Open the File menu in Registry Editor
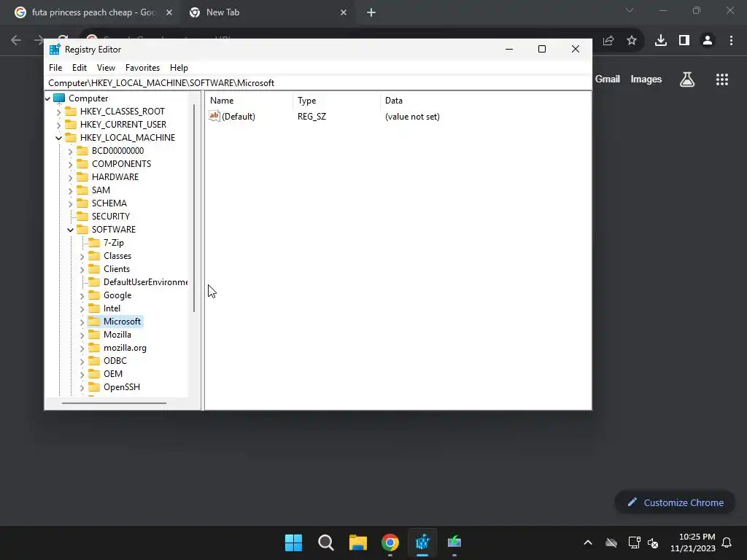 coord(55,68)
